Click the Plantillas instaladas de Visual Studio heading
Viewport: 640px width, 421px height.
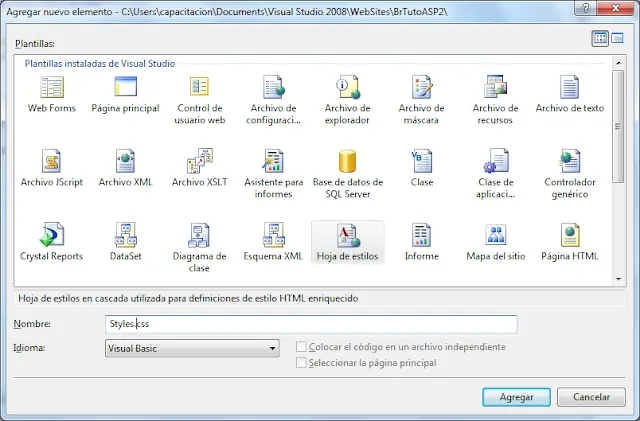tap(100, 64)
